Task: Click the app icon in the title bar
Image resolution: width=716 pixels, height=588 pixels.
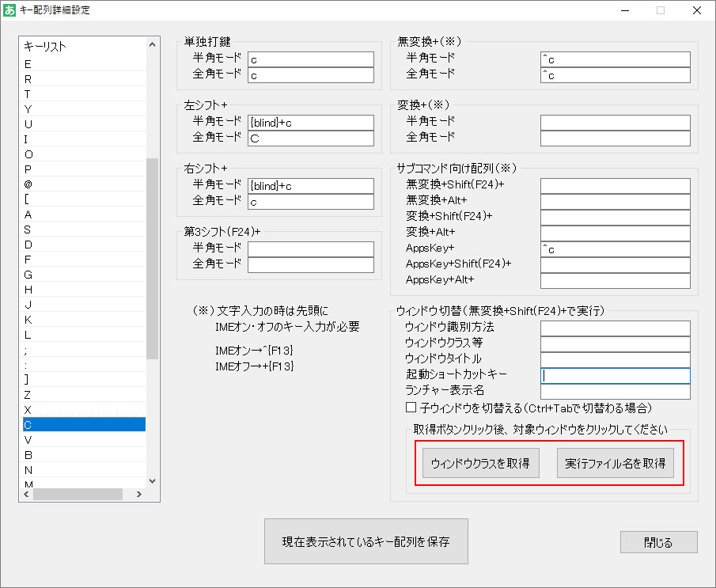Action: [x=10, y=9]
